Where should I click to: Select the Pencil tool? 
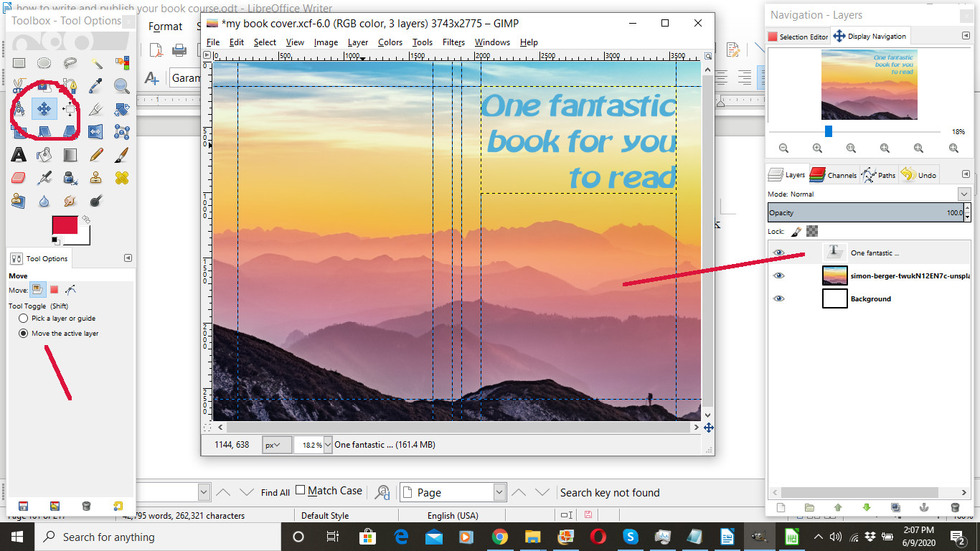[x=96, y=154]
